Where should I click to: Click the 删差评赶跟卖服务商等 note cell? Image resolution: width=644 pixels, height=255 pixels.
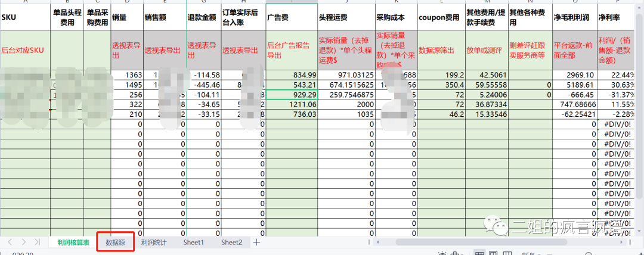[530, 50]
